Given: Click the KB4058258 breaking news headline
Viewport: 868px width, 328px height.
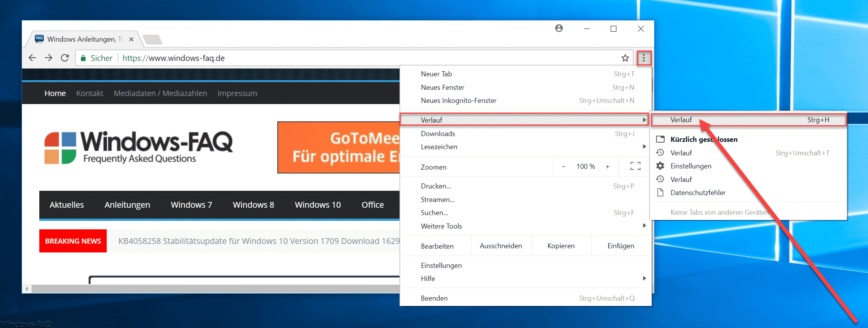Looking at the screenshot, I should point(259,241).
